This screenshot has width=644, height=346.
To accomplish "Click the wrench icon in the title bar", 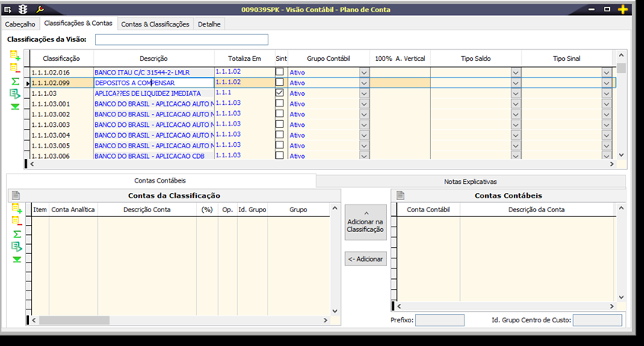I will point(40,9).
